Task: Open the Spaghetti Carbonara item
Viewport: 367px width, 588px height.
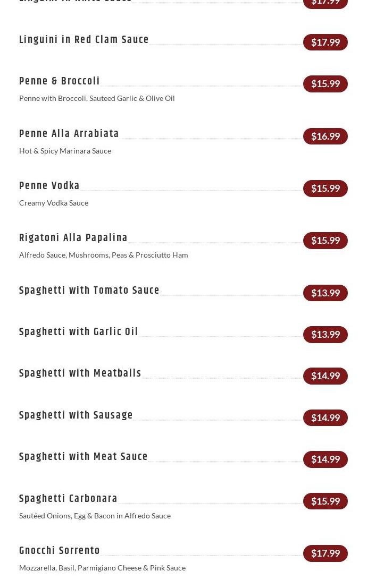Action: click(x=68, y=499)
